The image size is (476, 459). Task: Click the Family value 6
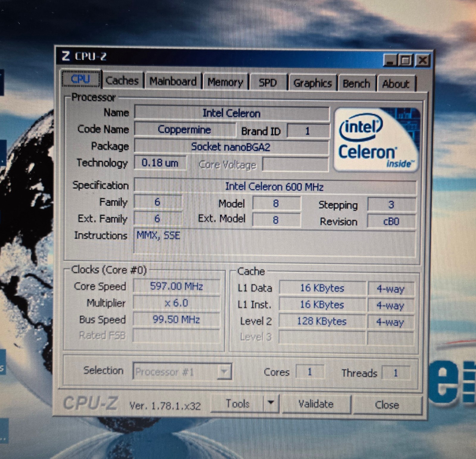(158, 202)
